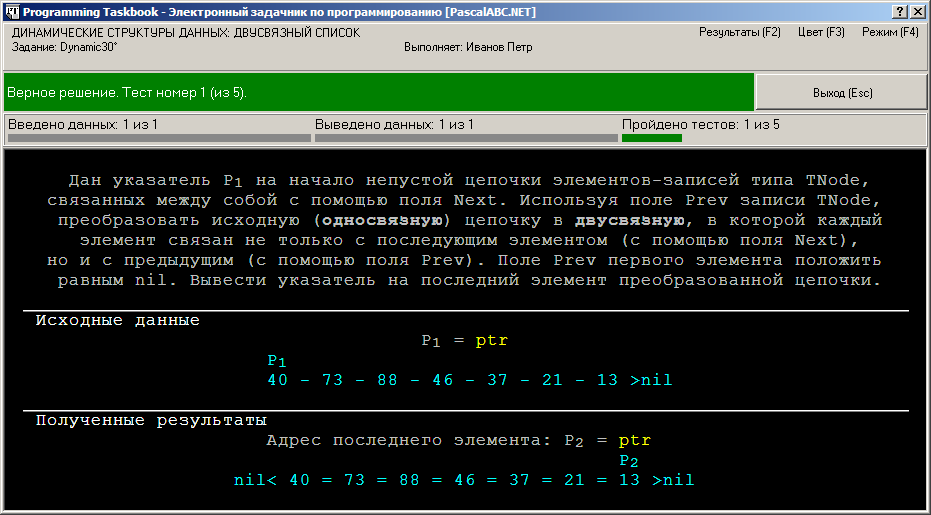Select yellow ptr value next to P1 =
The width and height of the screenshot is (931, 515).
coord(492,340)
